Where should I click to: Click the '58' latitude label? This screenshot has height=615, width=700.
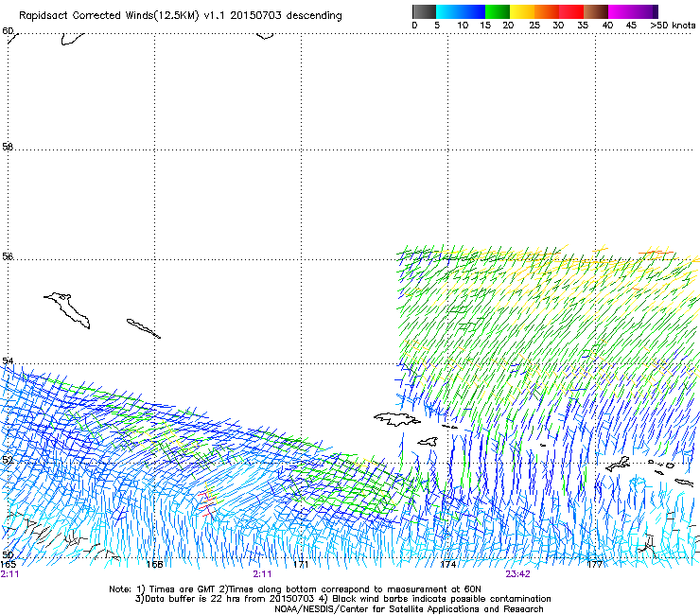coord(8,147)
